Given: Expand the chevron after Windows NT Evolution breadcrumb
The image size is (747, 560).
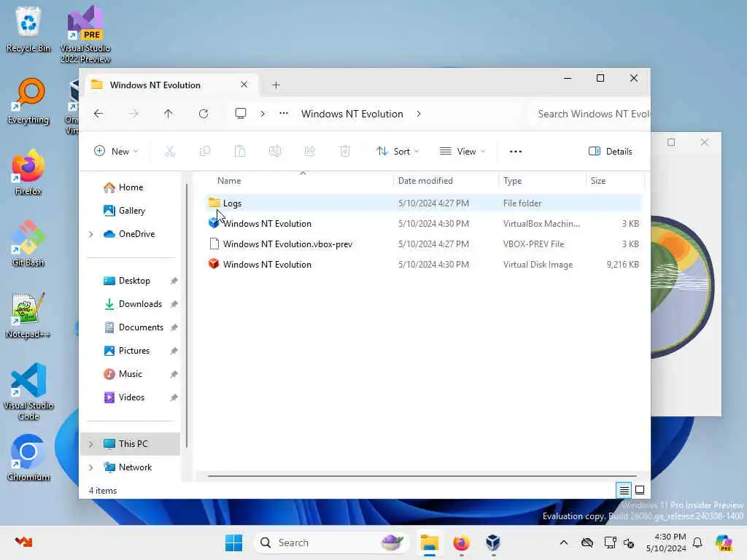Looking at the screenshot, I should pyautogui.click(x=418, y=114).
